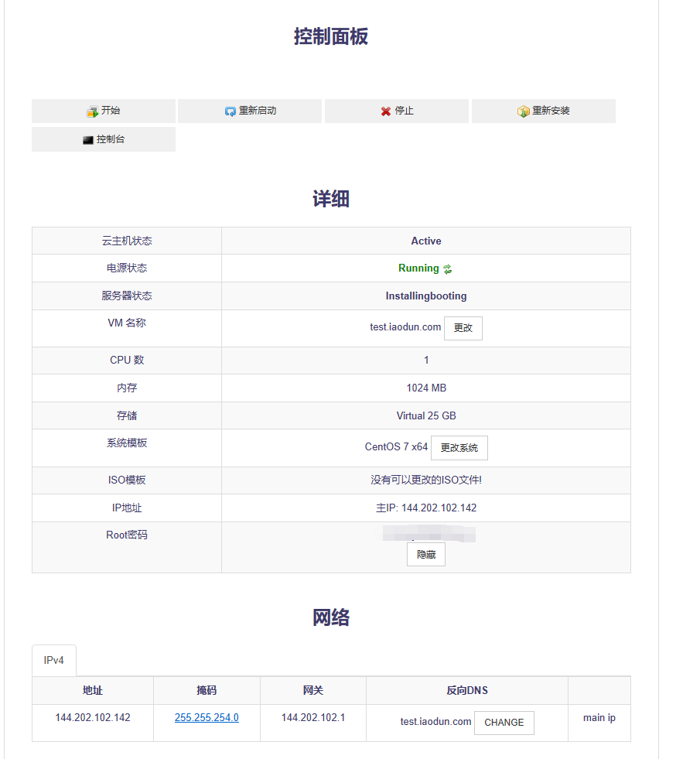Click the VM 名称 row label
Screen dimensions: 700x759
click(x=127, y=323)
